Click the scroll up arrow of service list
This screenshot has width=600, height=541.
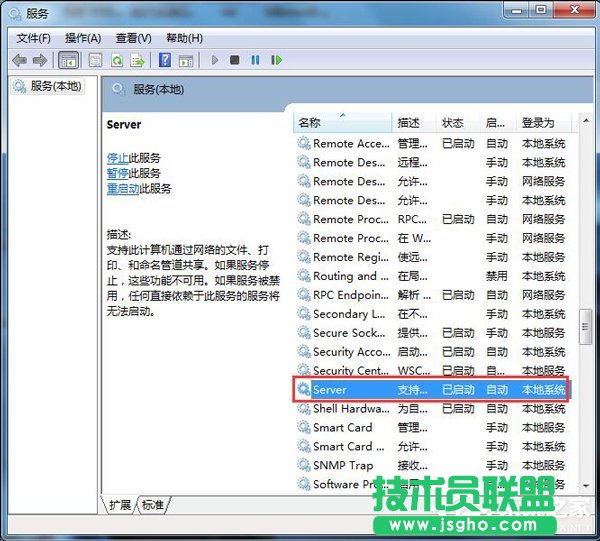point(586,121)
